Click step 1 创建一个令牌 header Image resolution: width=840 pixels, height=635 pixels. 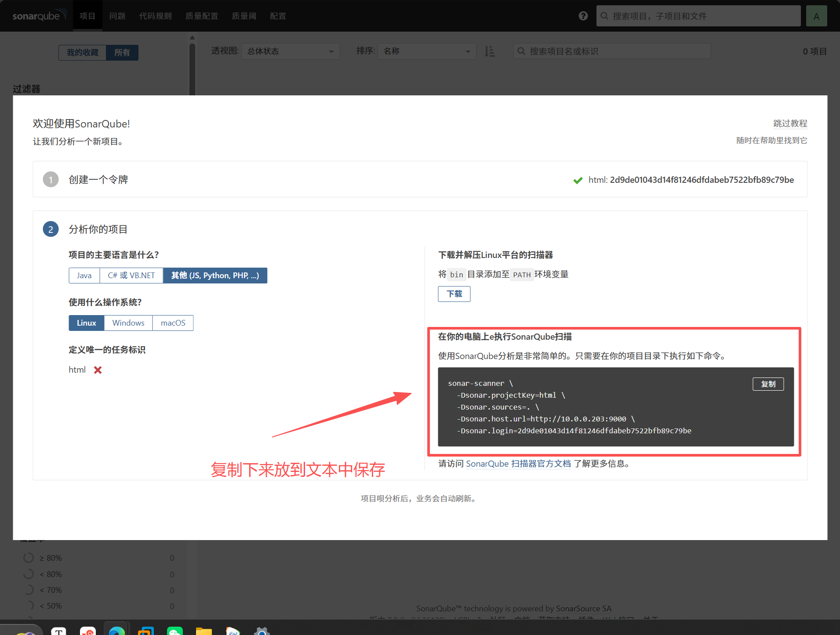(x=98, y=179)
